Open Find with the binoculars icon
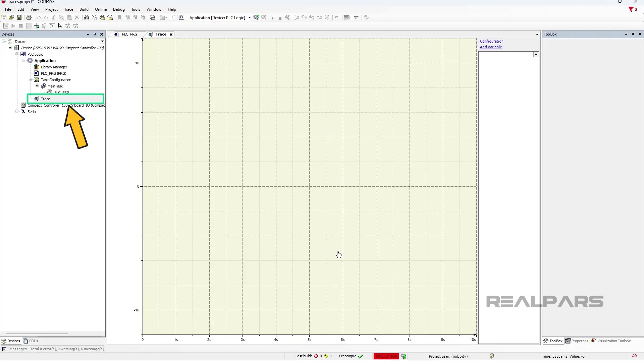Image resolution: width=644 pixels, height=362 pixels. (87, 18)
